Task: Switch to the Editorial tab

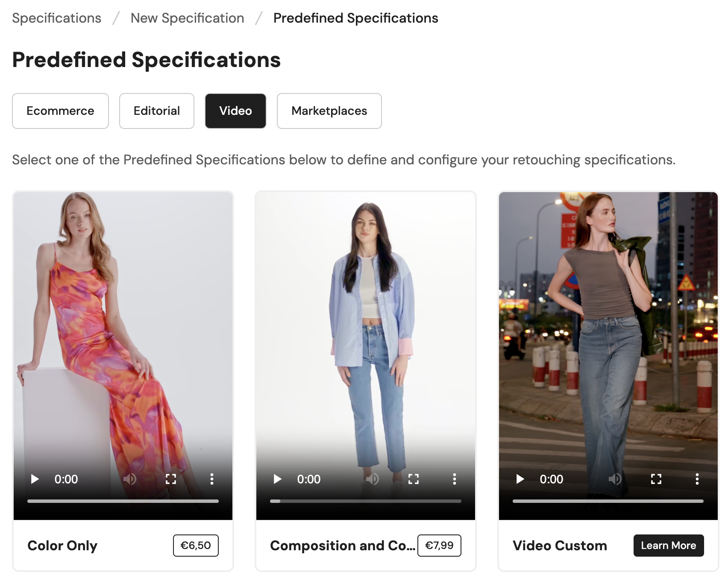Action: pos(157,111)
